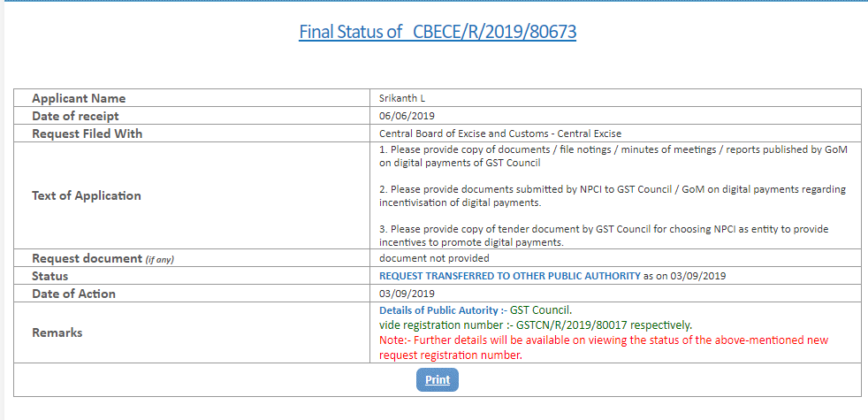Image resolution: width=868 pixels, height=420 pixels.
Task: Click the Applicant Name label
Action: tap(79, 98)
